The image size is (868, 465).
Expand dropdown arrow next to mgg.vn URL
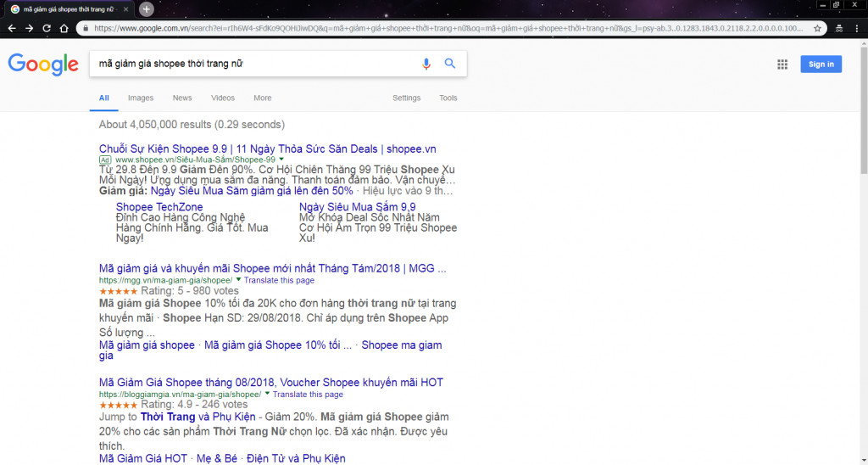point(239,279)
